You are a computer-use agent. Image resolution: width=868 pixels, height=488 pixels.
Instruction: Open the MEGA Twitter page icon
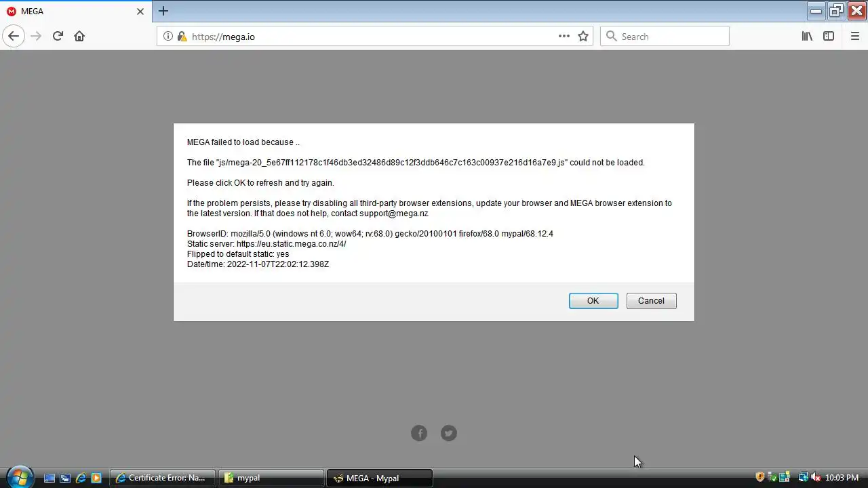(449, 433)
